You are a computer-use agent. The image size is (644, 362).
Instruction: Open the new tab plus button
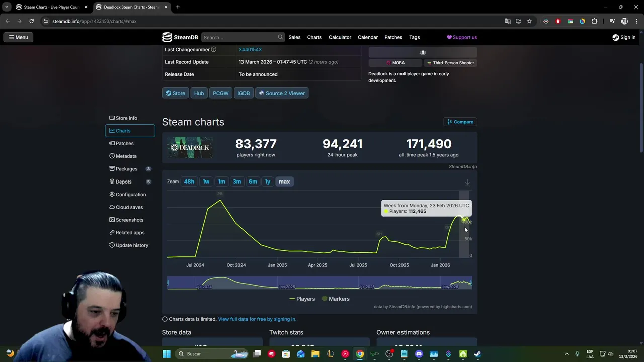178,7
